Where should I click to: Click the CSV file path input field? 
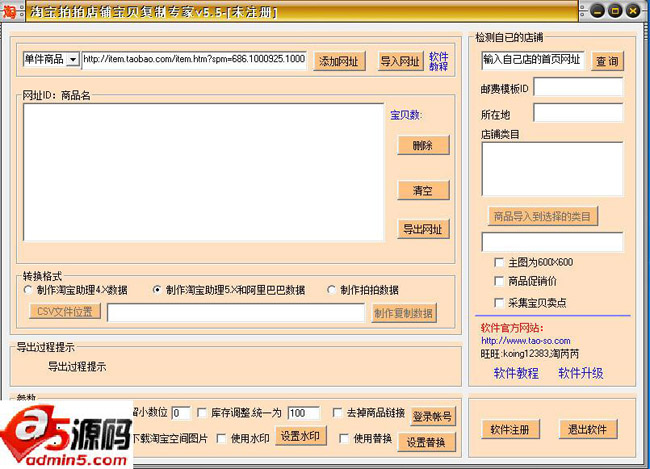236,313
